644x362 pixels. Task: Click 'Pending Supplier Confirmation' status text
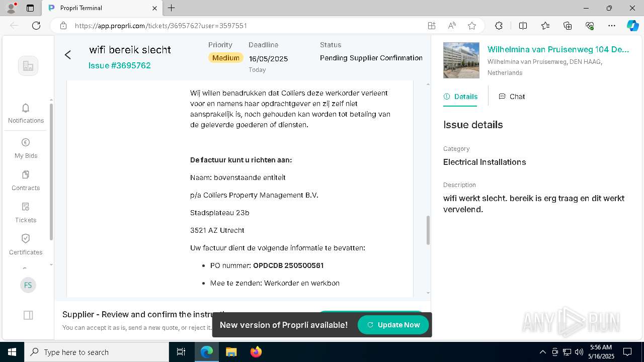(x=371, y=58)
